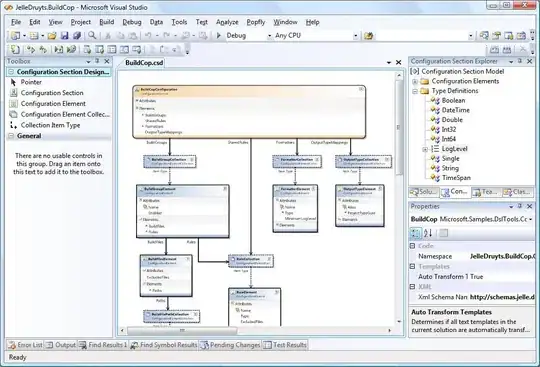540x367 pixels.
Task: Click the Find magnifier toolbar icon
Action: (92, 35)
